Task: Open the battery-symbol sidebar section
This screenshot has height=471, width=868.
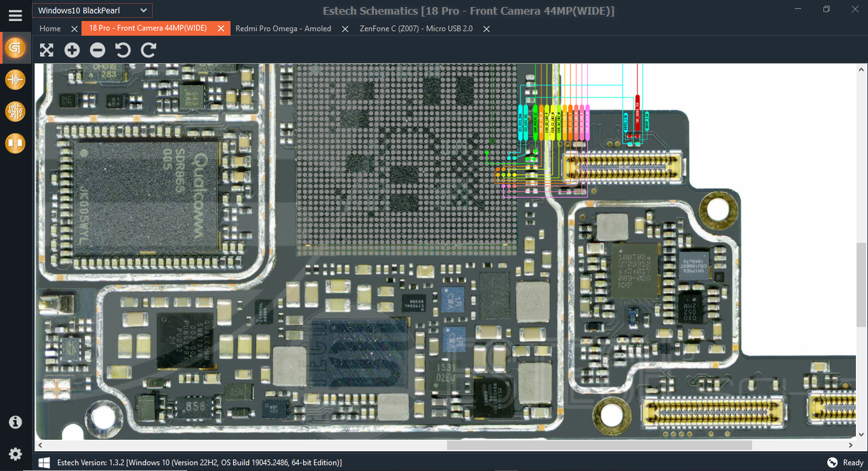Action: pyautogui.click(x=15, y=80)
